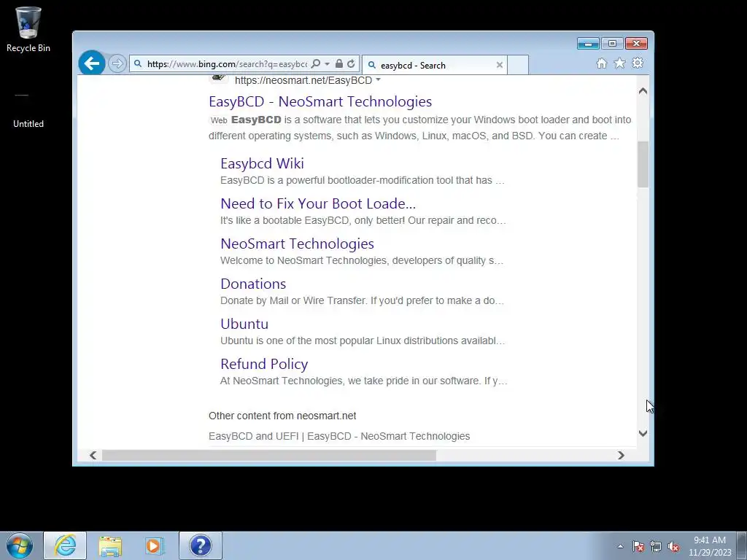The width and height of the screenshot is (747, 560).
Task: Expand the dropdown next to neosmart.net/EasyBCD URL
Action: click(379, 80)
